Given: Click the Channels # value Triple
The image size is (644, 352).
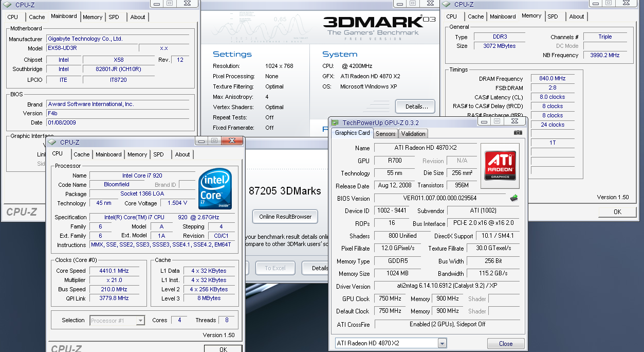Looking at the screenshot, I should click(605, 37).
